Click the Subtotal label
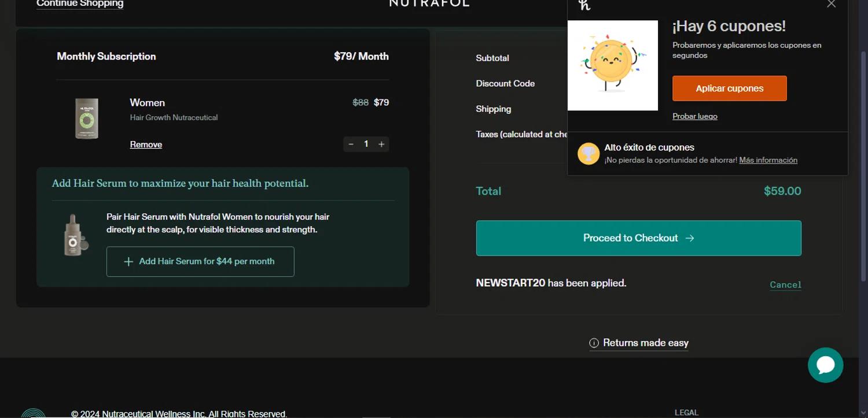This screenshot has height=418, width=868. (x=492, y=58)
